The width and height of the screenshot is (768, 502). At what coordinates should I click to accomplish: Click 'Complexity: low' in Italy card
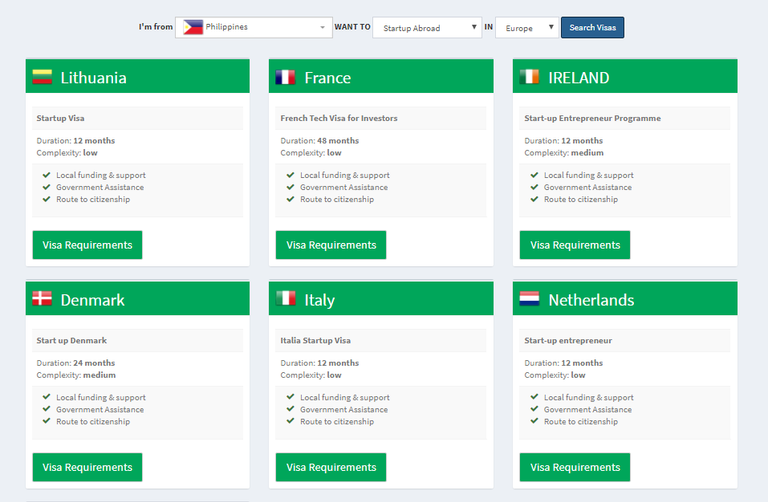point(311,375)
